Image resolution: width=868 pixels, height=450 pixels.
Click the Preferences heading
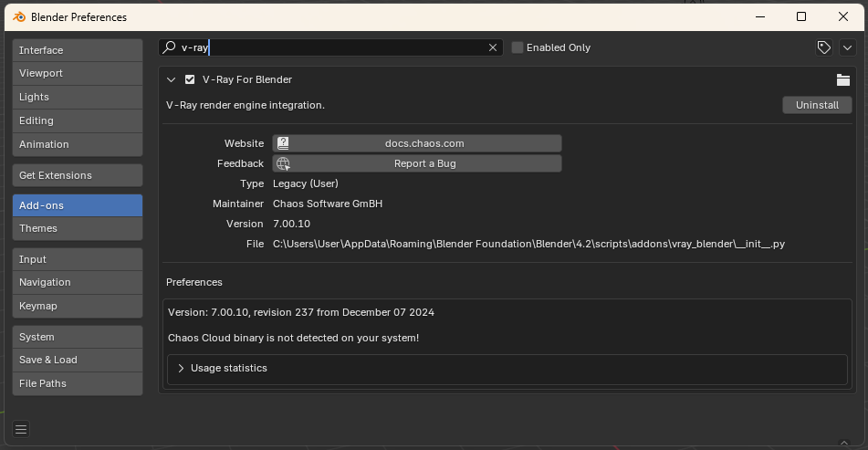(194, 282)
